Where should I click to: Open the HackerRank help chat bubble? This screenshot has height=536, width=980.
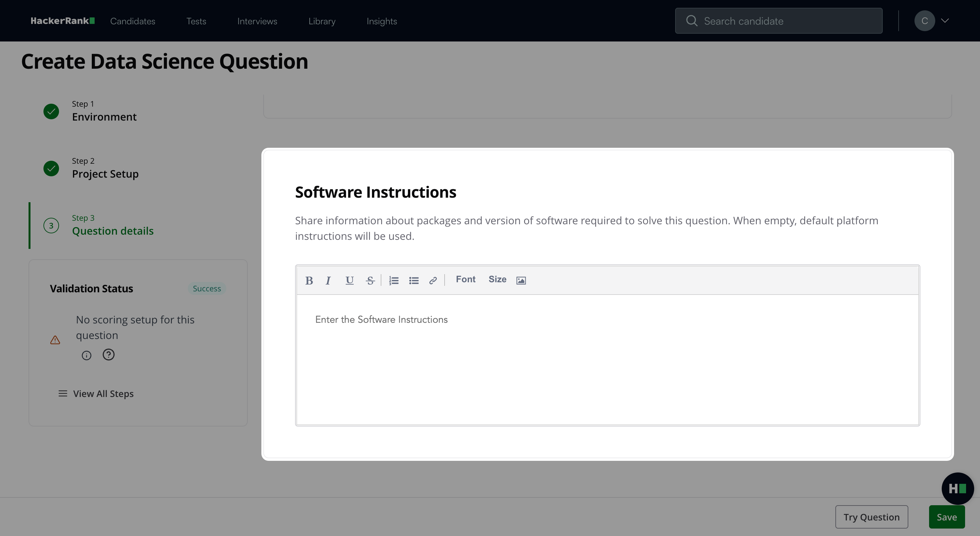pos(957,488)
